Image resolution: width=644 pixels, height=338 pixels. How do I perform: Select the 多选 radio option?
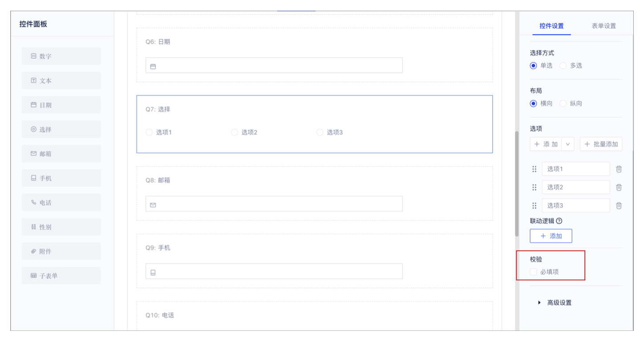coord(563,65)
